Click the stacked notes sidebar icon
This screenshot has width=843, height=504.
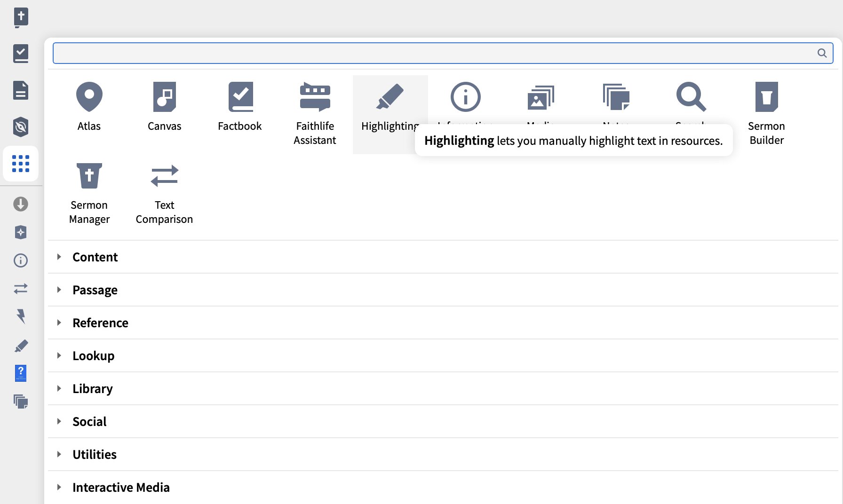click(x=21, y=402)
